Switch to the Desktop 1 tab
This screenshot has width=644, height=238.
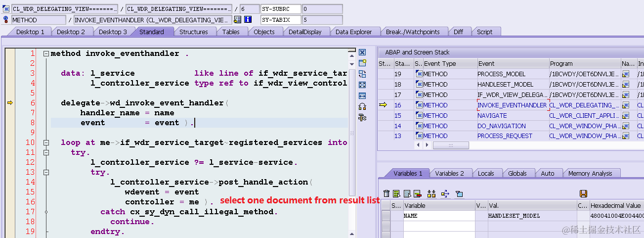click(31, 32)
